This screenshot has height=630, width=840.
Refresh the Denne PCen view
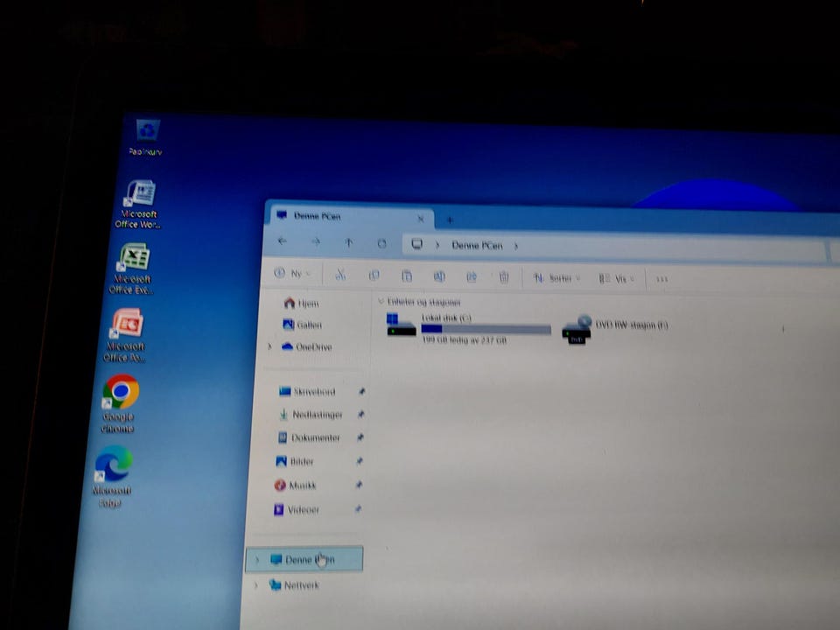click(x=381, y=244)
